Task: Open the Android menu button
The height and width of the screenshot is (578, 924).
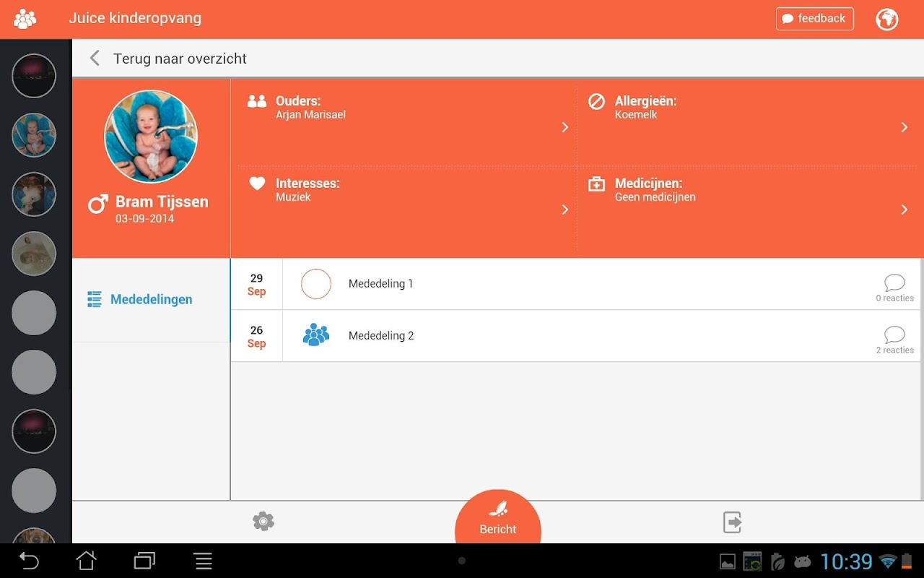Action: 204,561
